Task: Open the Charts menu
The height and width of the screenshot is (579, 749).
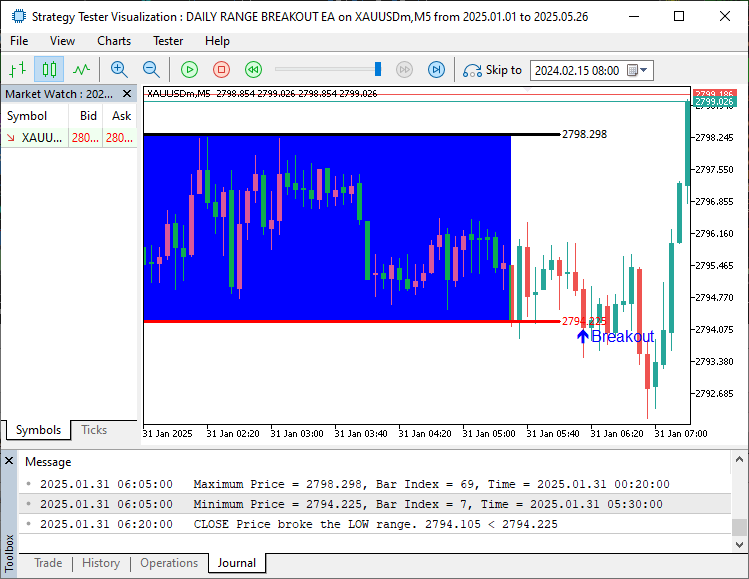Action: pyautogui.click(x=114, y=41)
